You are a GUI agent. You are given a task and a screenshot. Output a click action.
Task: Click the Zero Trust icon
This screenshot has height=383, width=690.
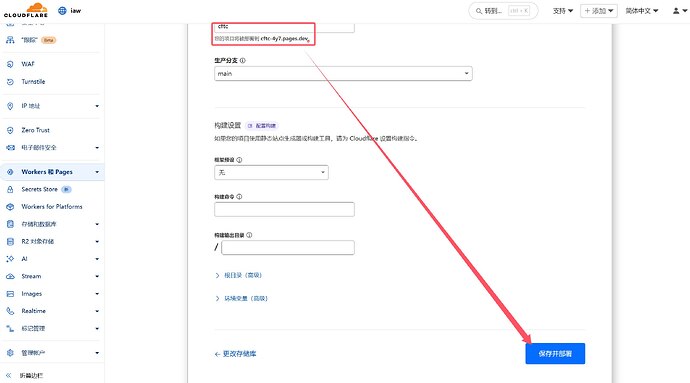[10, 130]
